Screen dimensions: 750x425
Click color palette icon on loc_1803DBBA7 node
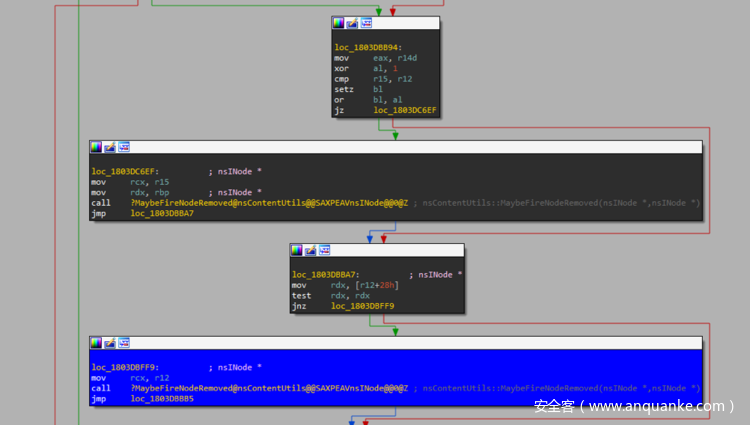[297, 250]
